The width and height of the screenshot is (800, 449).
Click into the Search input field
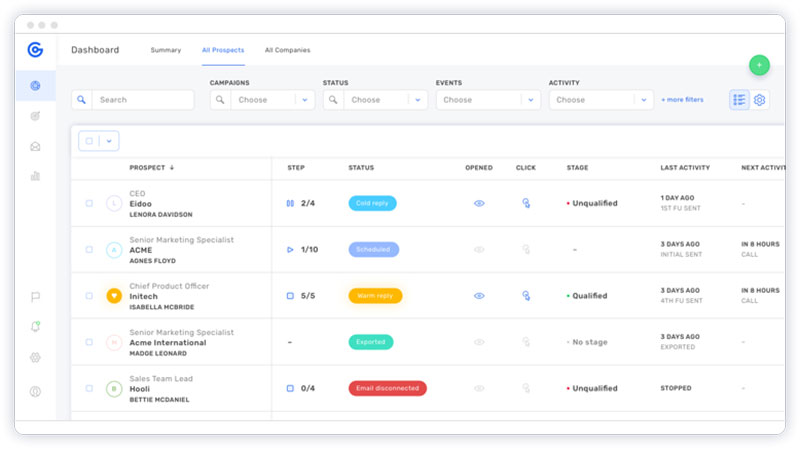coord(143,100)
